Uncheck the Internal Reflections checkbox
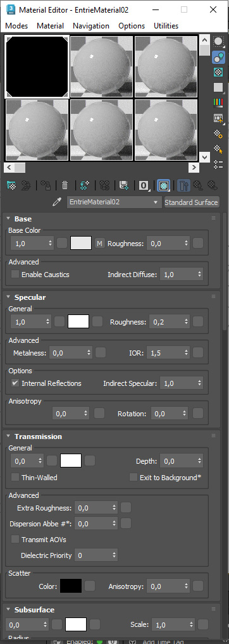The image size is (229, 644). point(15,383)
